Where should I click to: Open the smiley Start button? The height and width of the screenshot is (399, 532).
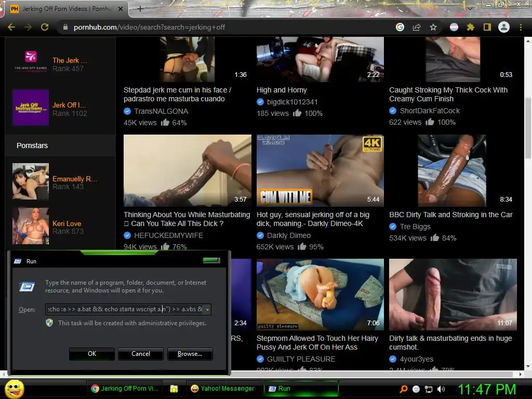point(14,389)
